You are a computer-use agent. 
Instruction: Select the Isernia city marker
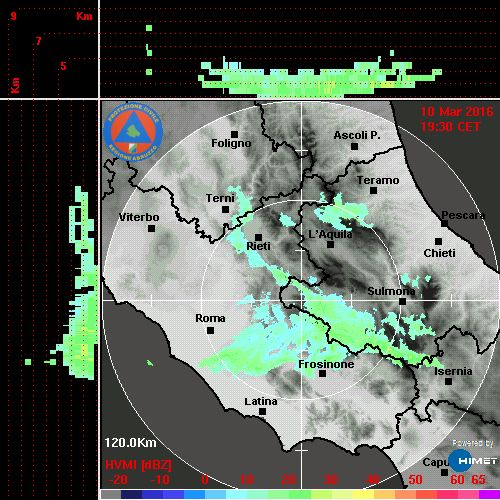pyautogui.click(x=449, y=381)
